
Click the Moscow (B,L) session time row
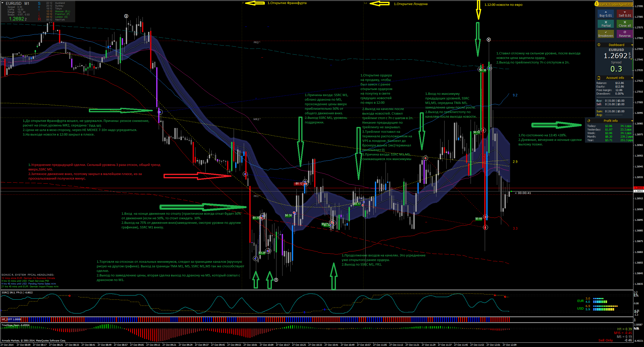point(58,11)
